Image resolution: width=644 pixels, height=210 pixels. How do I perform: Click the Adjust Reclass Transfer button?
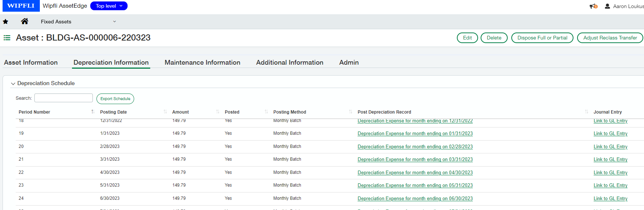[x=610, y=38]
